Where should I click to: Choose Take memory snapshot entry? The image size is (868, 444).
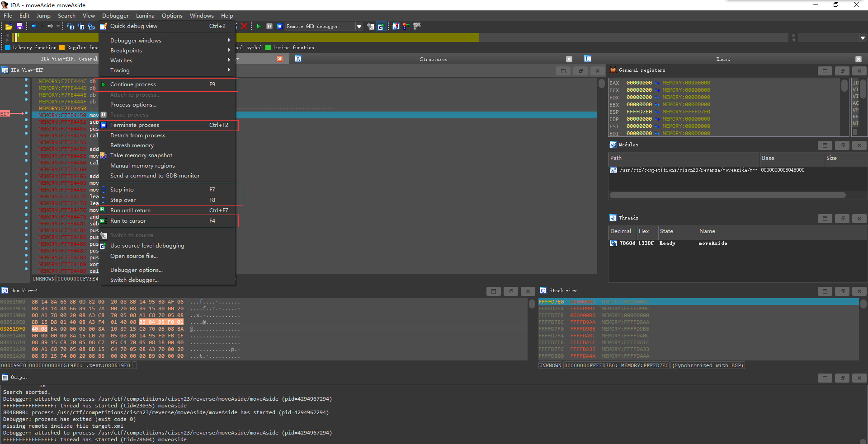click(167, 155)
